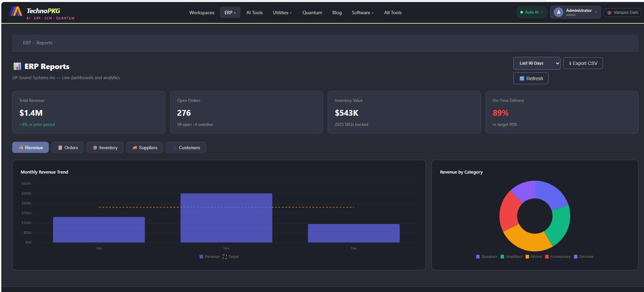Click the Customers tab people icon
Viewport: 644px width, 292px height.
pos(175,148)
